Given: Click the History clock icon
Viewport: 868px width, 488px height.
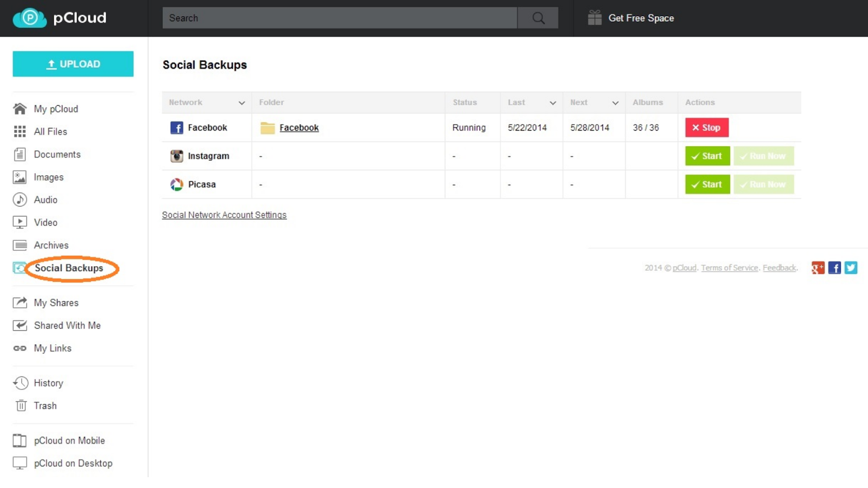Looking at the screenshot, I should click(21, 383).
